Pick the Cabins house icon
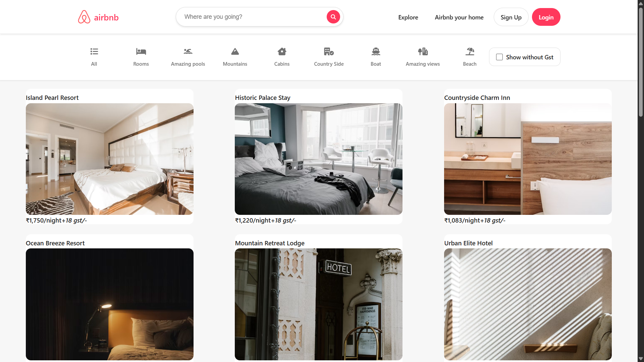This screenshot has height=362, width=644. coord(282,52)
